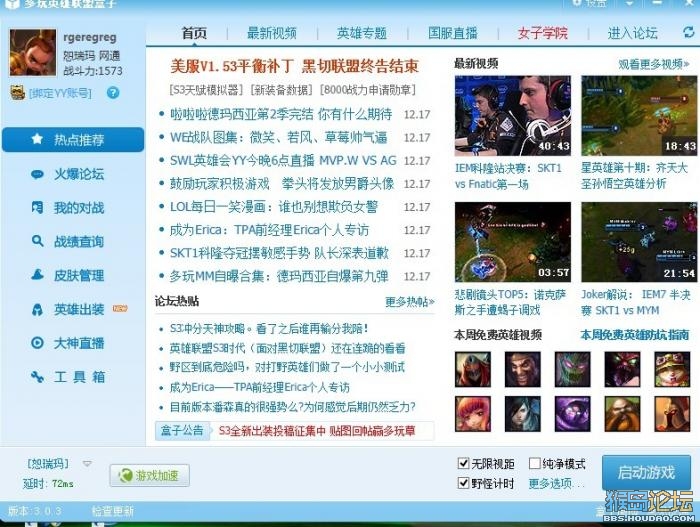
Task: Open forum post 目前版本潘森真的很强势么
Action: (292, 407)
